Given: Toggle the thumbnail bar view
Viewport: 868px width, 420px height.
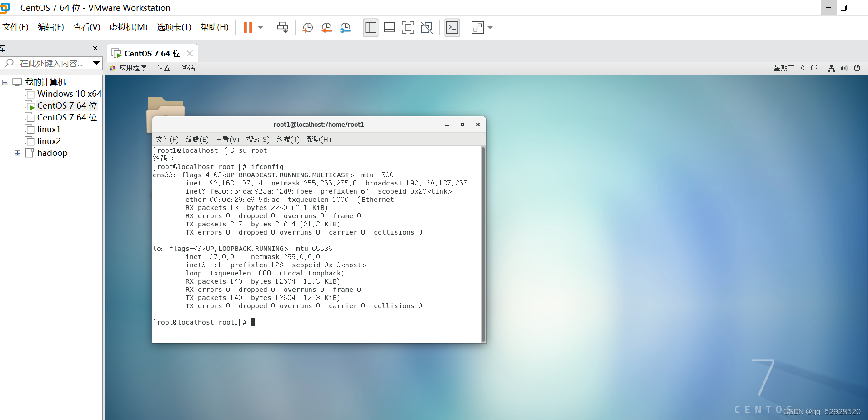Looking at the screenshot, I should (x=389, y=28).
